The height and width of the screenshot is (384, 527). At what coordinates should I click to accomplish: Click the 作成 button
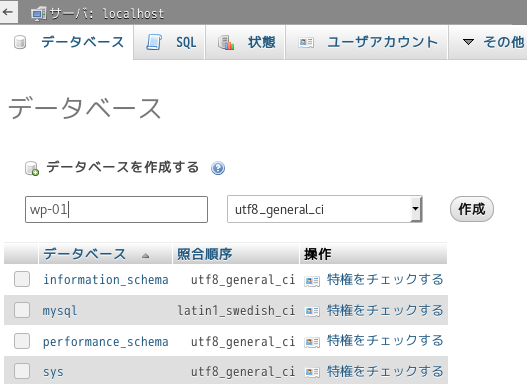tap(472, 209)
